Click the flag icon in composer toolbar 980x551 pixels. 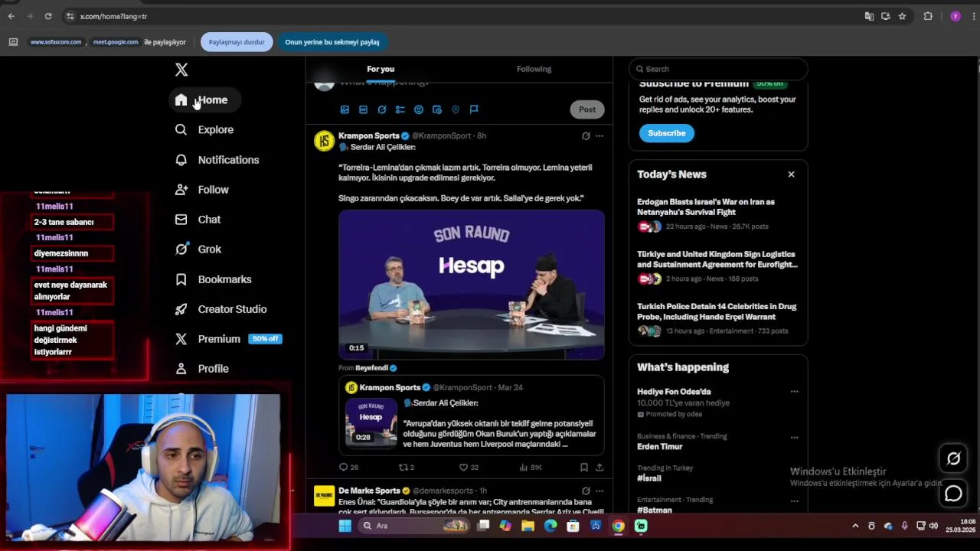pyautogui.click(x=474, y=109)
